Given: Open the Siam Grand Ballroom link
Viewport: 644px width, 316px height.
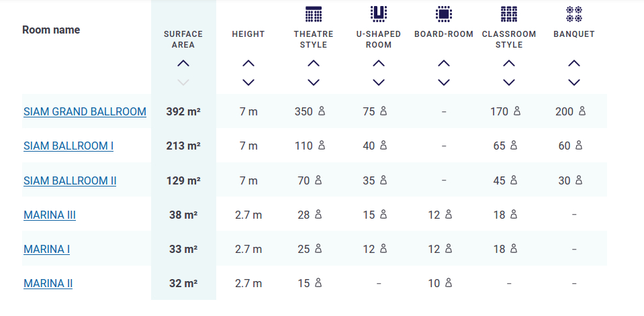Looking at the screenshot, I should coord(85,111).
